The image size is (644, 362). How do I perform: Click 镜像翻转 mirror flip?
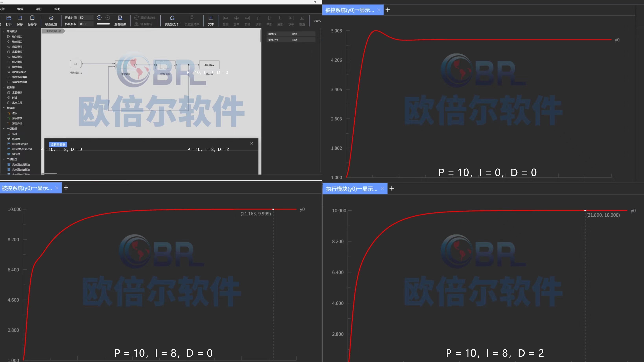pos(143,24)
